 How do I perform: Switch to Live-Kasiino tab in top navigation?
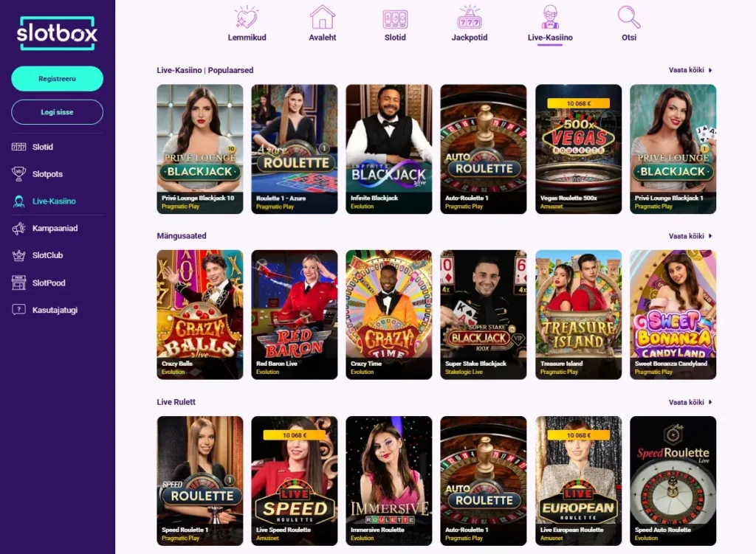click(x=550, y=24)
